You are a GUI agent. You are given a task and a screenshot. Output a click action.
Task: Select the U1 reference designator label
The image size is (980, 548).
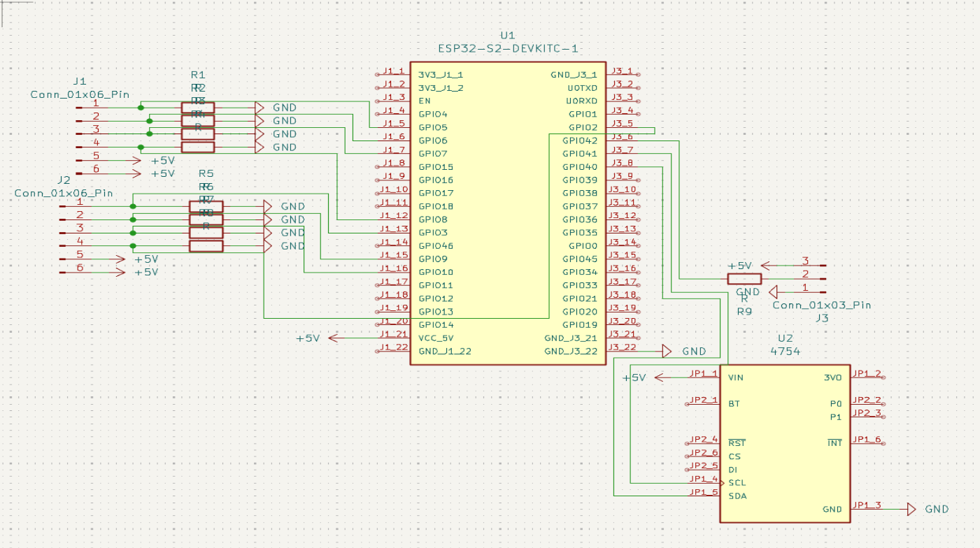click(x=507, y=35)
